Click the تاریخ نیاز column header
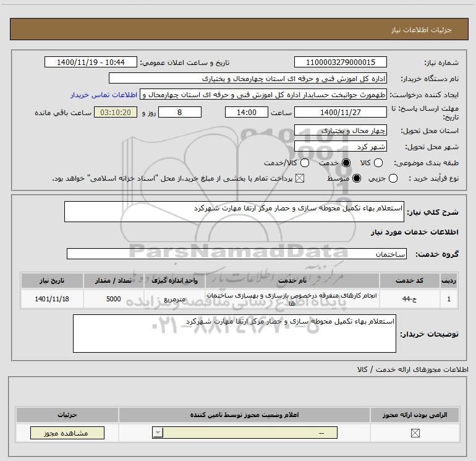Screen dimensions: 476x461 point(52,280)
